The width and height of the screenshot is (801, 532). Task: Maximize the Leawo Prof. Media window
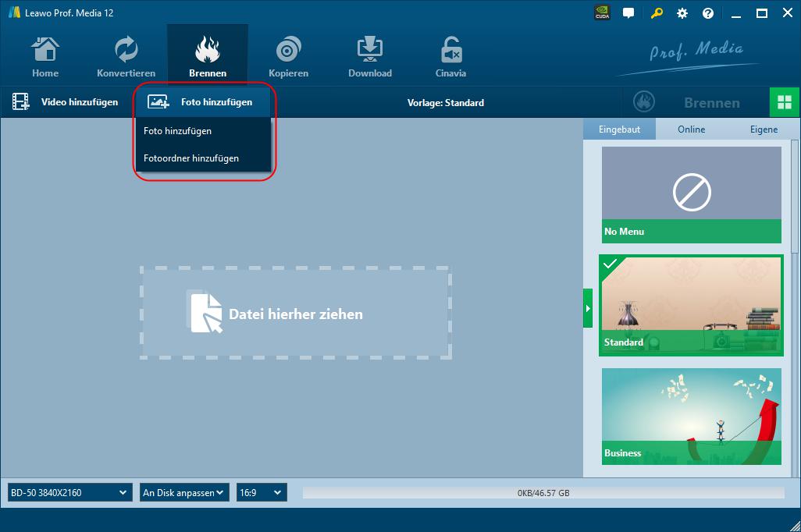click(762, 13)
